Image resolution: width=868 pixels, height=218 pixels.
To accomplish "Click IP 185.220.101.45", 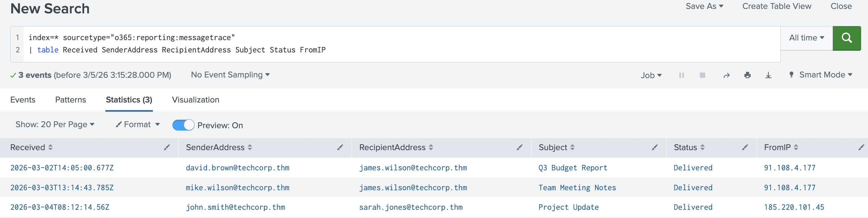I will point(794,207).
